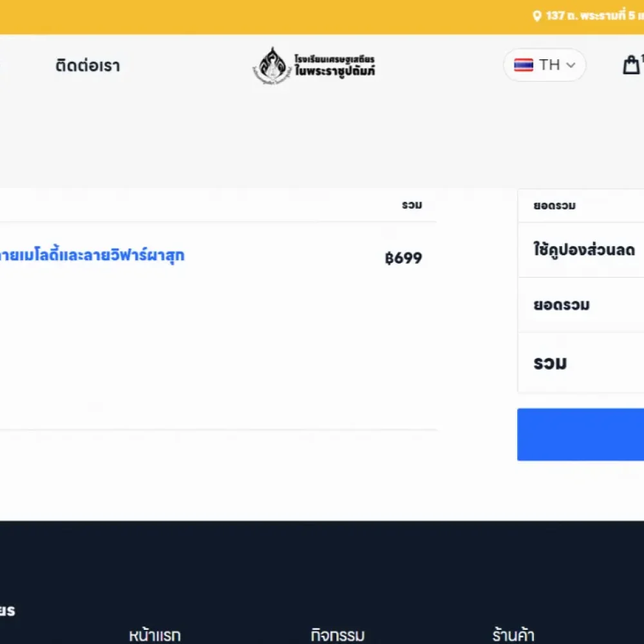The height and width of the screenshot is (644, 644).
Task: Click the blue checkout button
Action: (580, 434)
